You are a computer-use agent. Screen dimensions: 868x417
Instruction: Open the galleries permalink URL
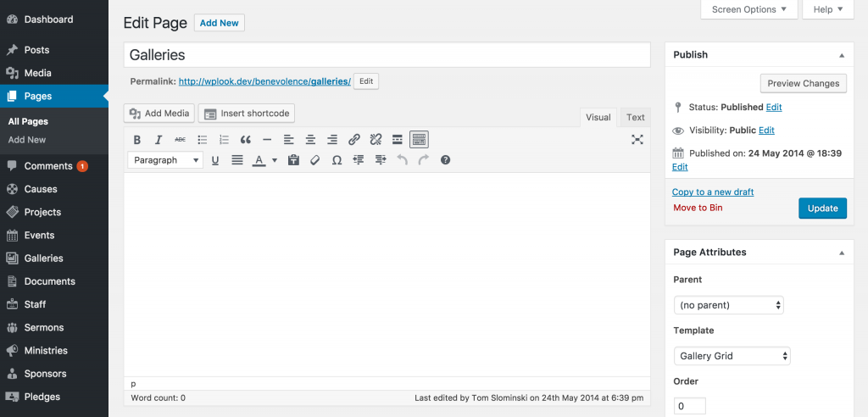[x=264, y=81]
